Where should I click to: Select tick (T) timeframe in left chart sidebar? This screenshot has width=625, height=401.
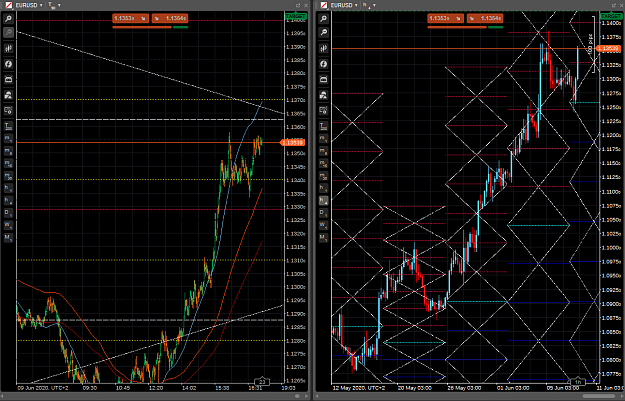coord(8,126)
